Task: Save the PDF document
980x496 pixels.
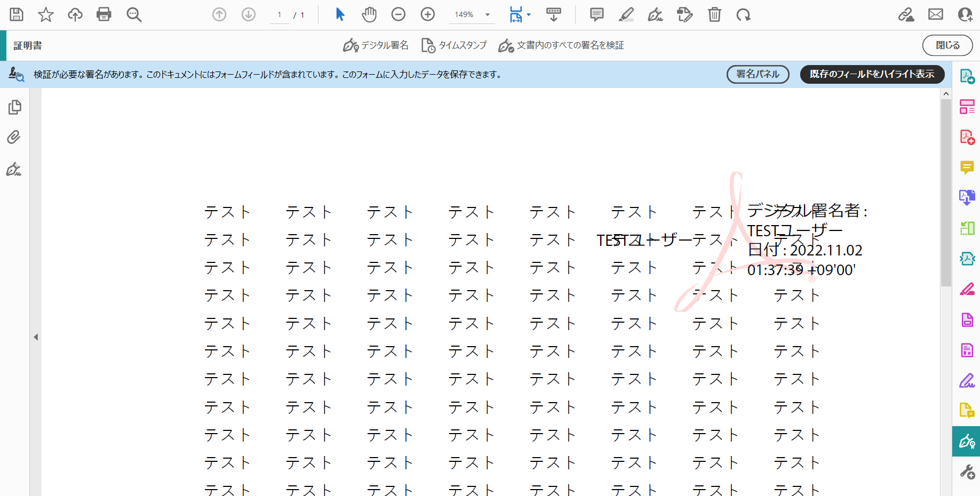Action: point(16,14)
